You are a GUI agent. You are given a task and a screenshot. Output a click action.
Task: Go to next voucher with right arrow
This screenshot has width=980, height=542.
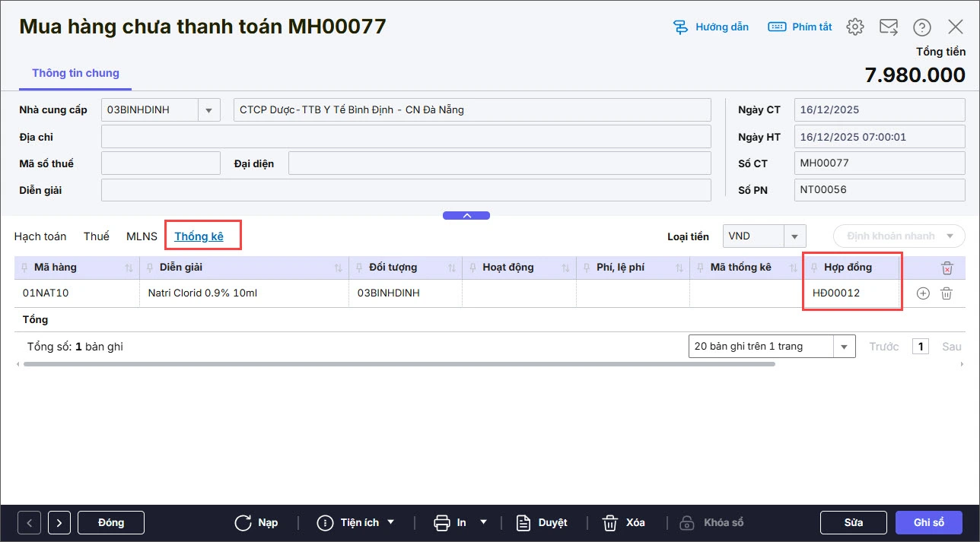point(59,523)
